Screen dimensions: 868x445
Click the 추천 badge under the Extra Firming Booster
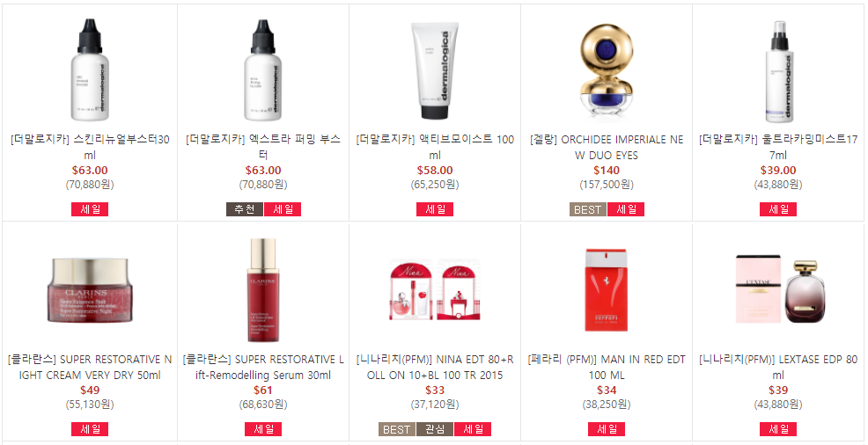[x=244, y=209]
